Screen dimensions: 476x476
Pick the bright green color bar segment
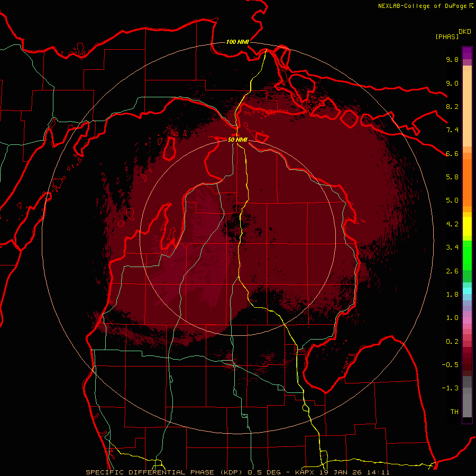(467, 255)
